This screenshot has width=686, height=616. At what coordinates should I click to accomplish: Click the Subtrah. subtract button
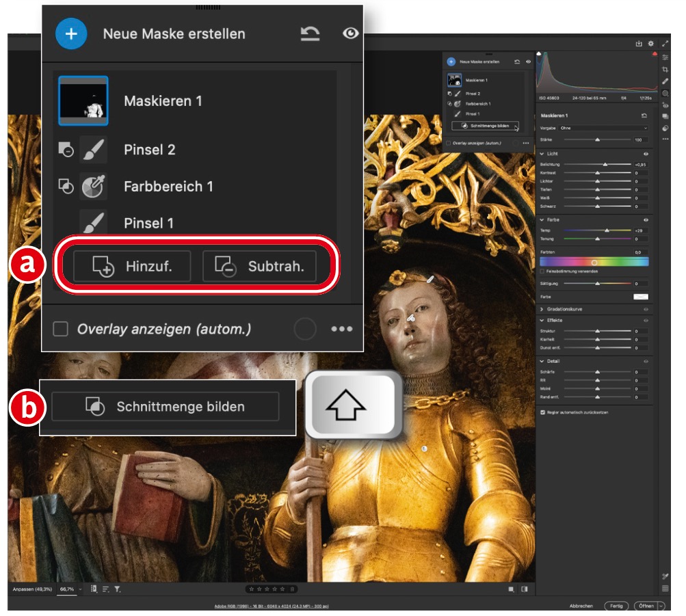(259, 267)
